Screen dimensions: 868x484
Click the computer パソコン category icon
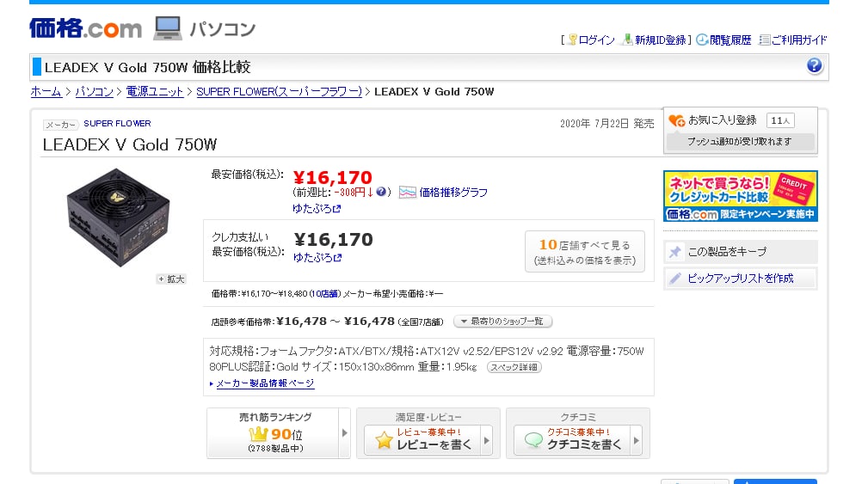pos(168,28)
